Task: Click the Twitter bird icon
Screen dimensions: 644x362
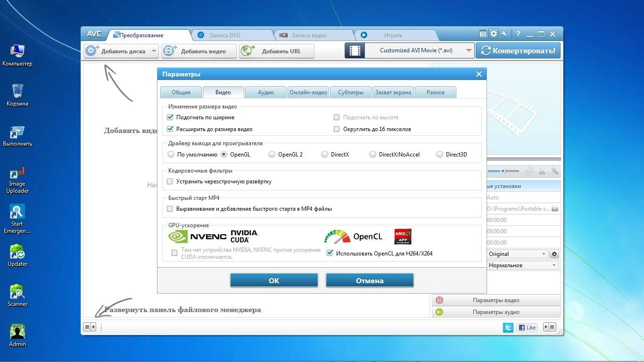Action: pyautogui.click(x=508, y=328)
